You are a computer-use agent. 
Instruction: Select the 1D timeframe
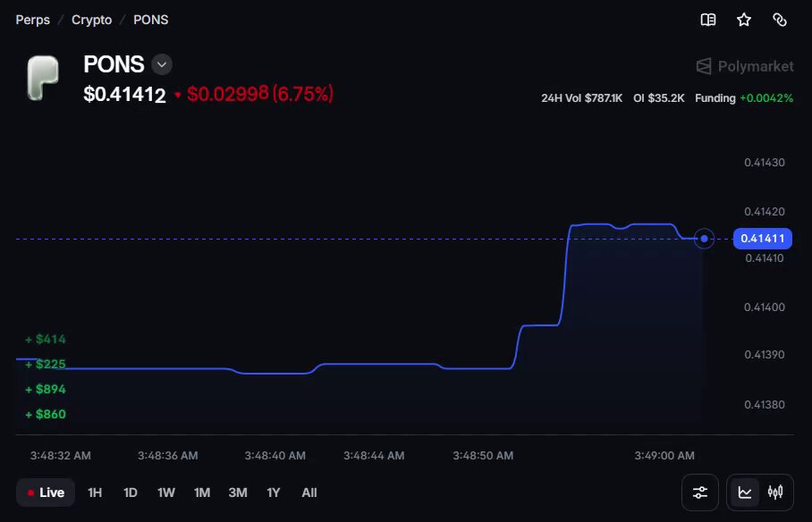[x=131, y=493]
